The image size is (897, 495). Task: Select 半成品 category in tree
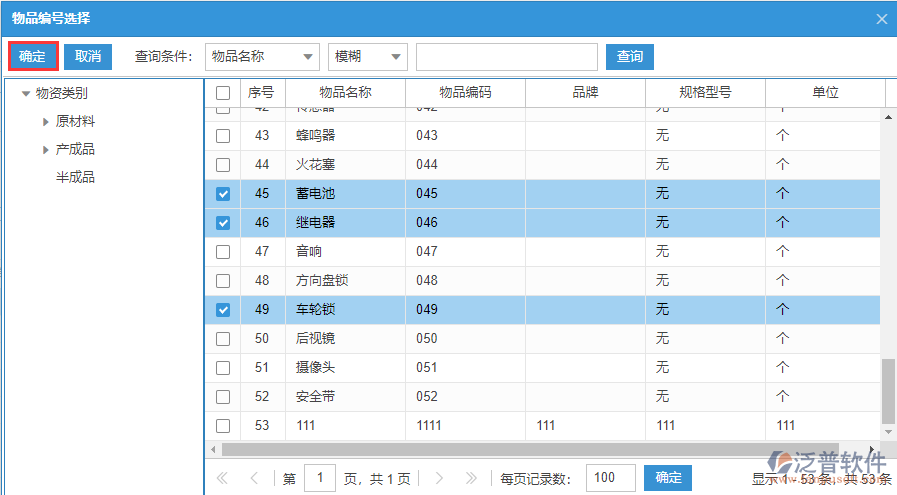75,177
